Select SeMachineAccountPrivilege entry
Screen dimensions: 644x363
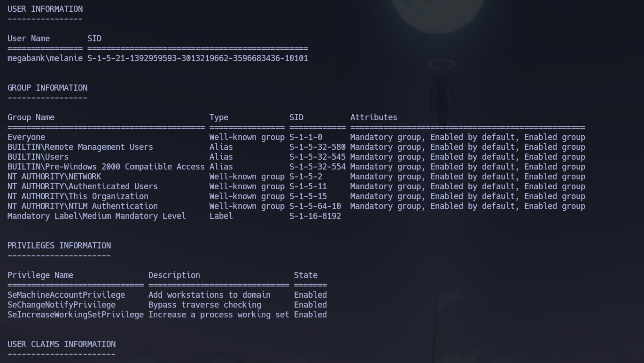pyautogui.click(x=66, y=295)
